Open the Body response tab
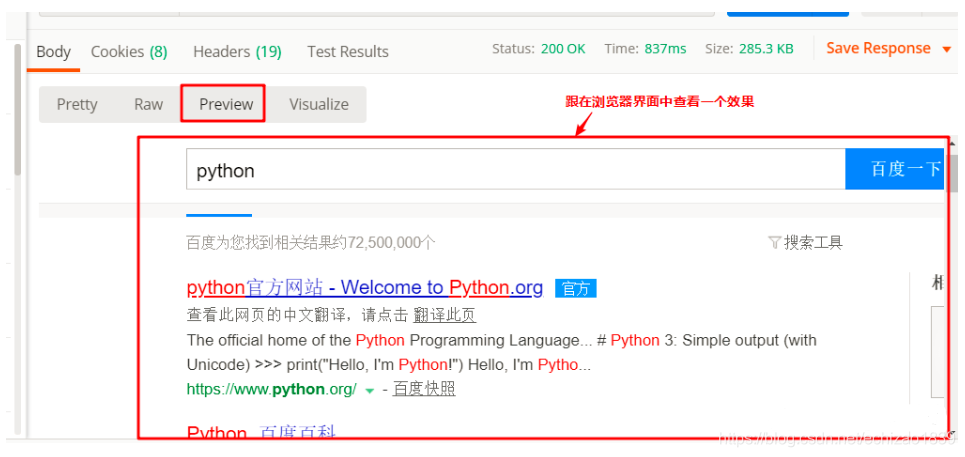Screen dimensions: 965x457 [x=54, y=52]
